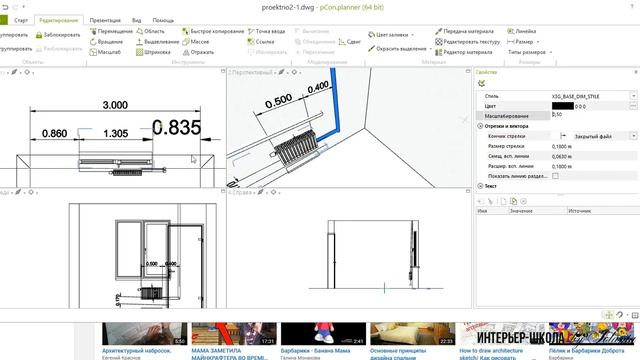
Task: Click the Цвет ellipsis button
Action: (633, 106)
